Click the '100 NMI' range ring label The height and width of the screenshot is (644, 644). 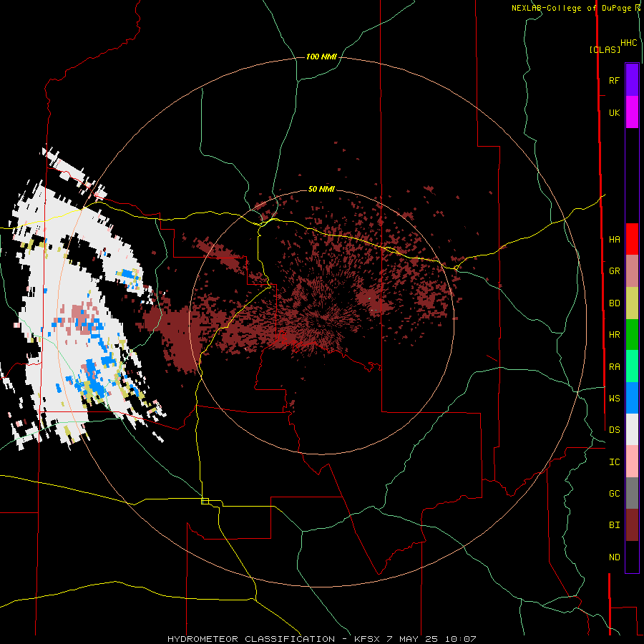tap(321, 57)
